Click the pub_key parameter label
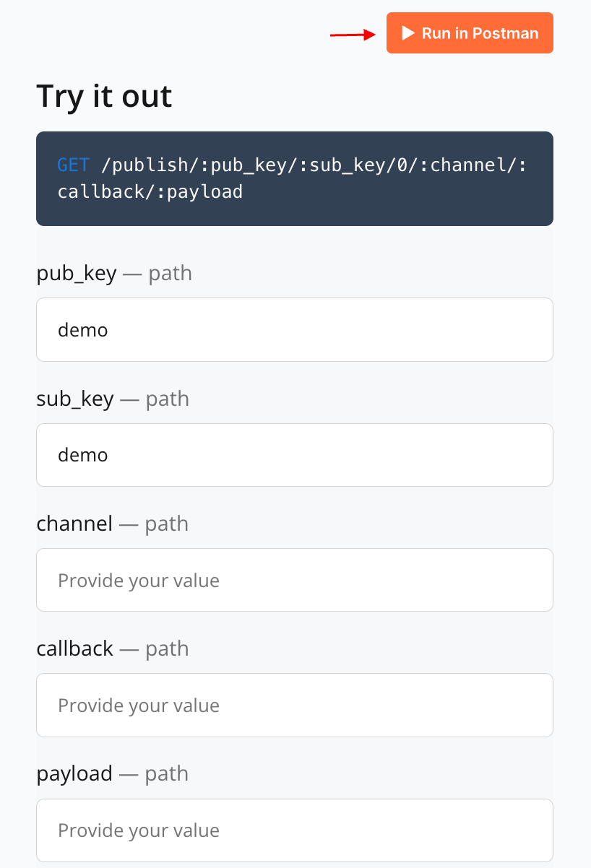The height and width of the screenshot is (868, 591). click(77, 274)
